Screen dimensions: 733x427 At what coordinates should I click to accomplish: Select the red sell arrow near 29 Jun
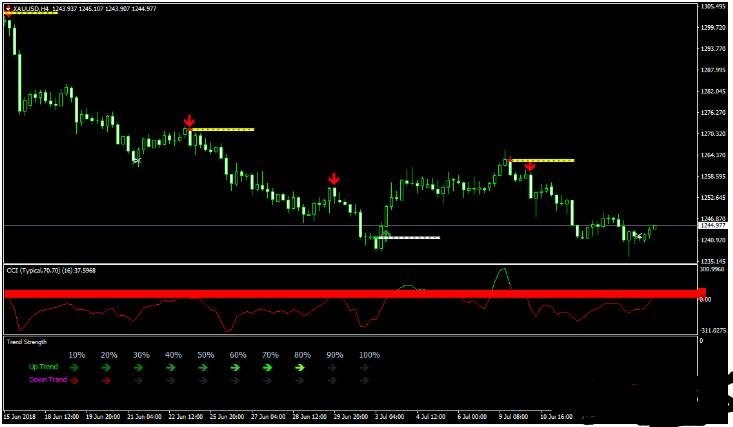click(333, 179)
